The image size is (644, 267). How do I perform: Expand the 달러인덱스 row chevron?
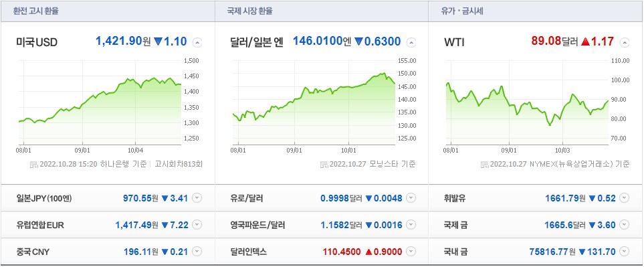coord(411,252)
